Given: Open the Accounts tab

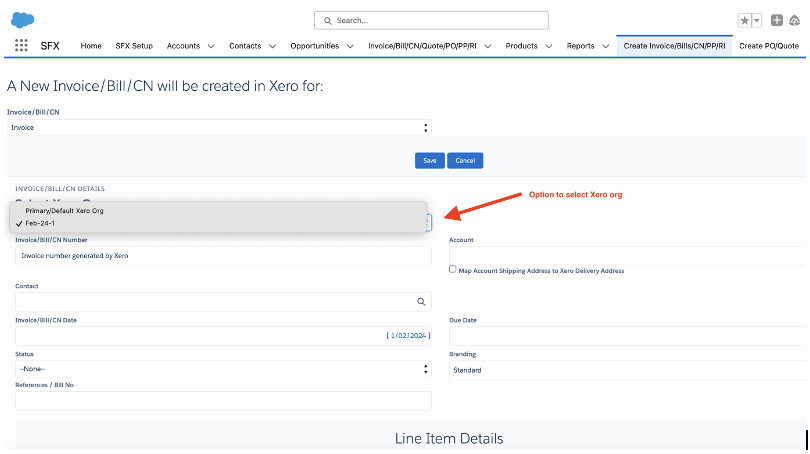Looking at the screenshot, I should pos(183,46).
